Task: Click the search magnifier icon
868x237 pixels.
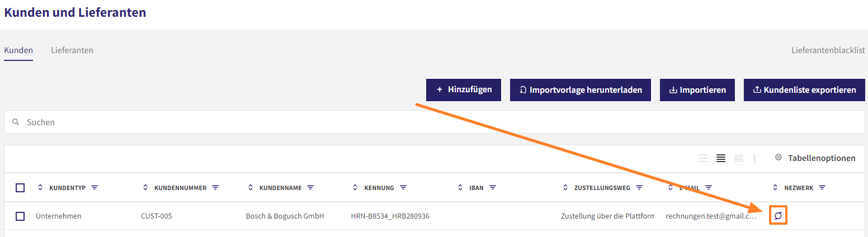Action: 16,122
